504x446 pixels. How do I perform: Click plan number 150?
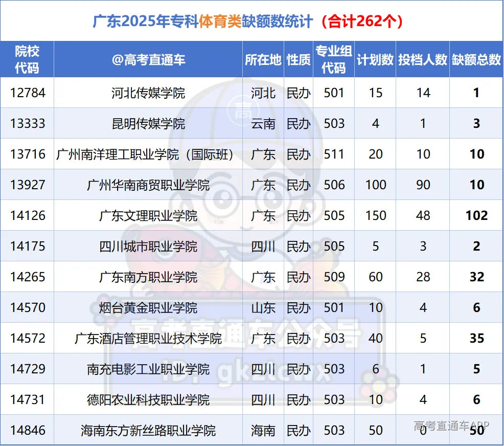tap(375, 216)
